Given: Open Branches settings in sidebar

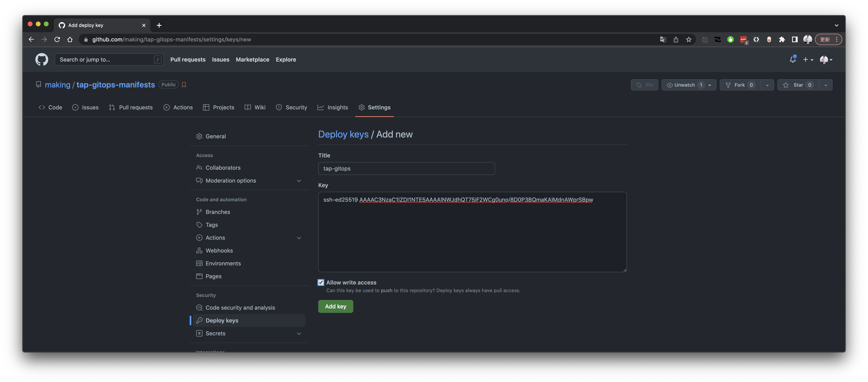Looking at the screenshot, I should [213, 212].
